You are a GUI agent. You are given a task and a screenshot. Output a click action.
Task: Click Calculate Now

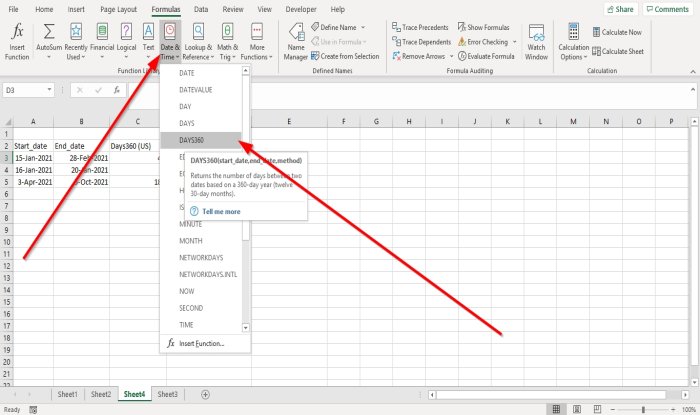click(617, 32)
